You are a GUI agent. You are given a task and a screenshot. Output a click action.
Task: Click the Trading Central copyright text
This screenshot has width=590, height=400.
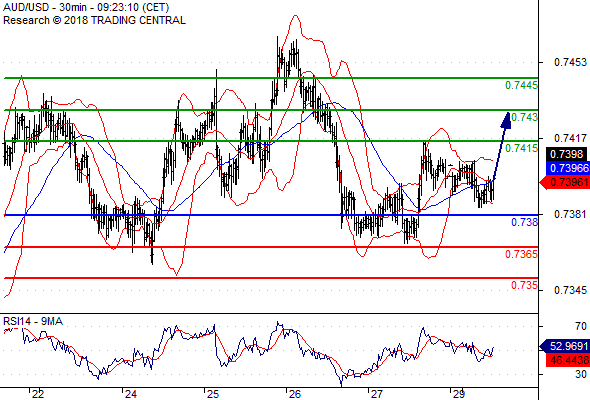coord(94,20)
